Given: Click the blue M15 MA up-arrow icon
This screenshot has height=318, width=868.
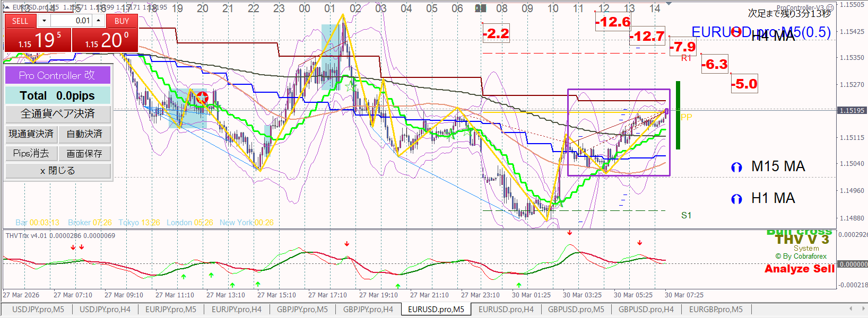Looking at the screenshot, I should (736, 167).
